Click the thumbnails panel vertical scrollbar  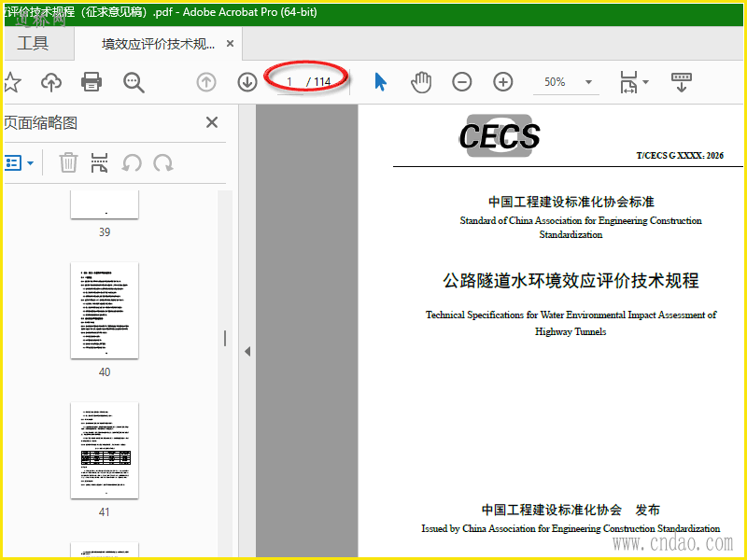[x=225, y=338]
